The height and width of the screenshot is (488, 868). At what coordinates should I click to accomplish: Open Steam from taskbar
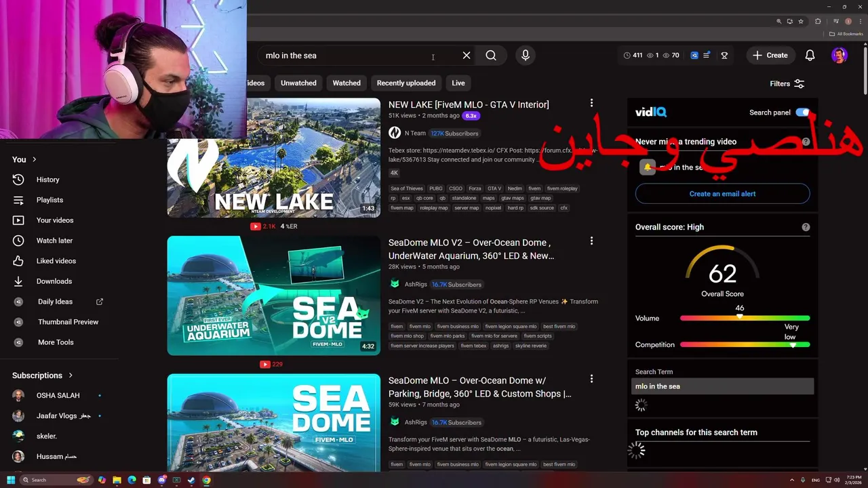pyautogui.click(x=191, y=480)
